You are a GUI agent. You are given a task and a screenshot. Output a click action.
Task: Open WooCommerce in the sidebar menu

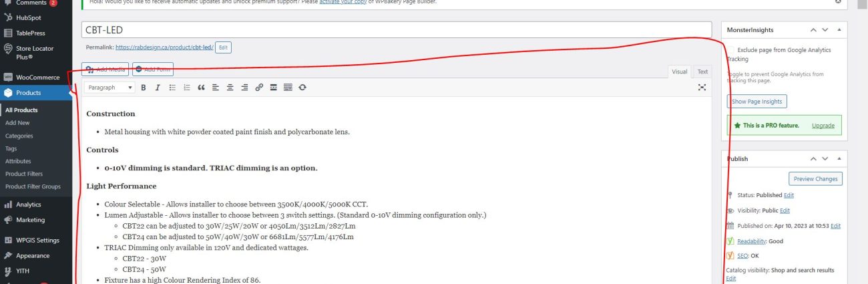pos(37,78)
